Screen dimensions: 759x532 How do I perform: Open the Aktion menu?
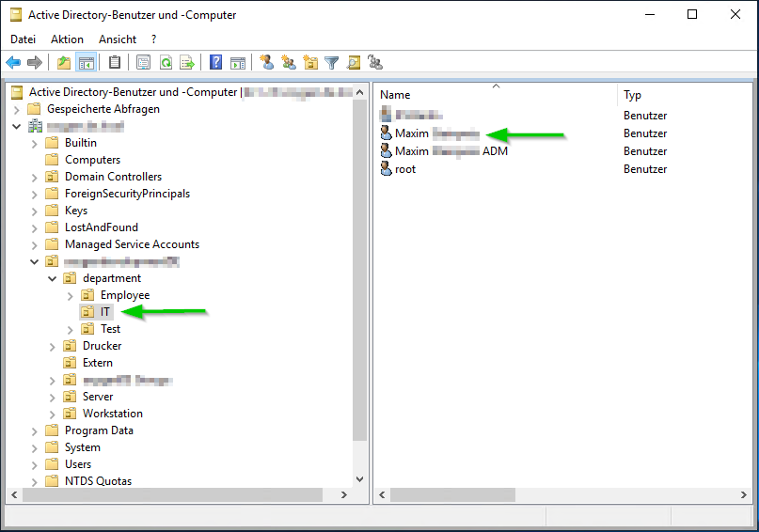pos(68,39)
